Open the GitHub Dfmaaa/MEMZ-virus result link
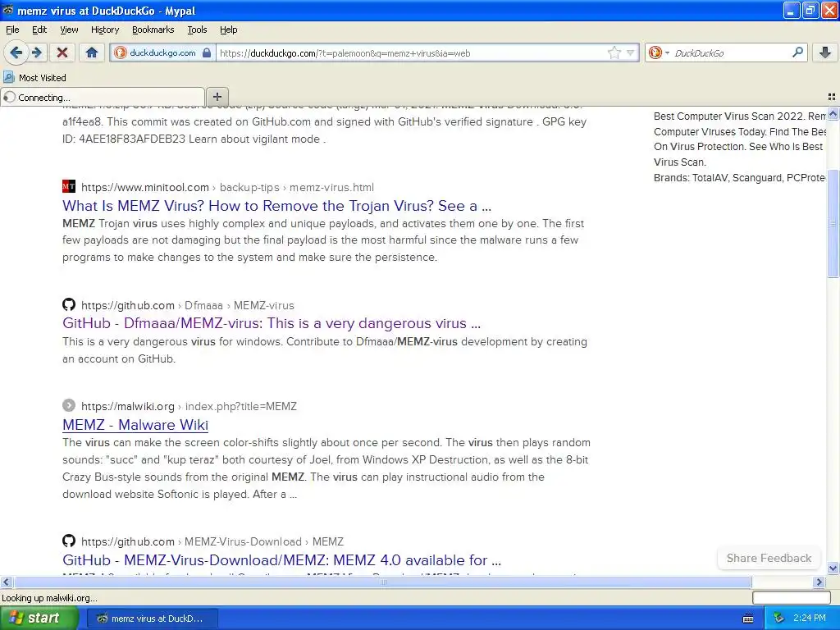 271,323
